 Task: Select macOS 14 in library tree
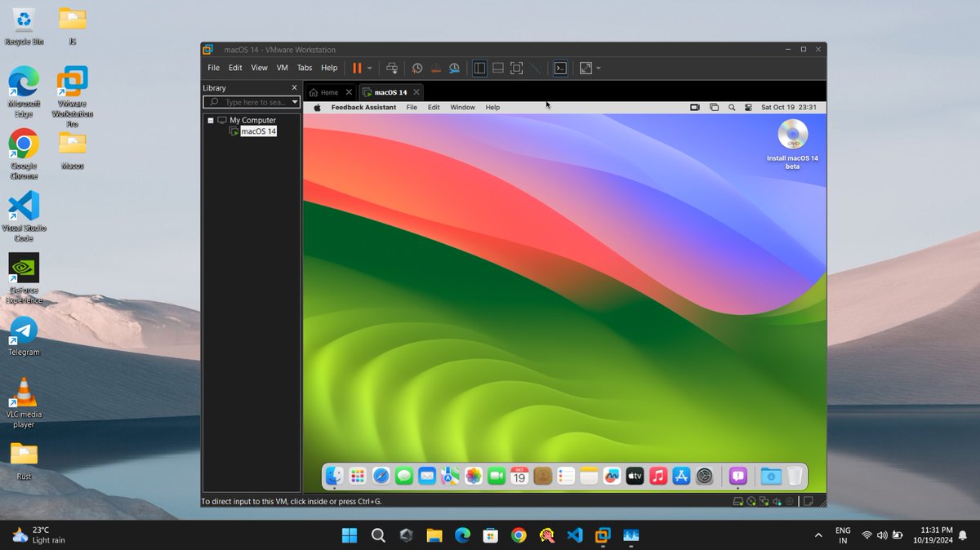tap(258, 131)
